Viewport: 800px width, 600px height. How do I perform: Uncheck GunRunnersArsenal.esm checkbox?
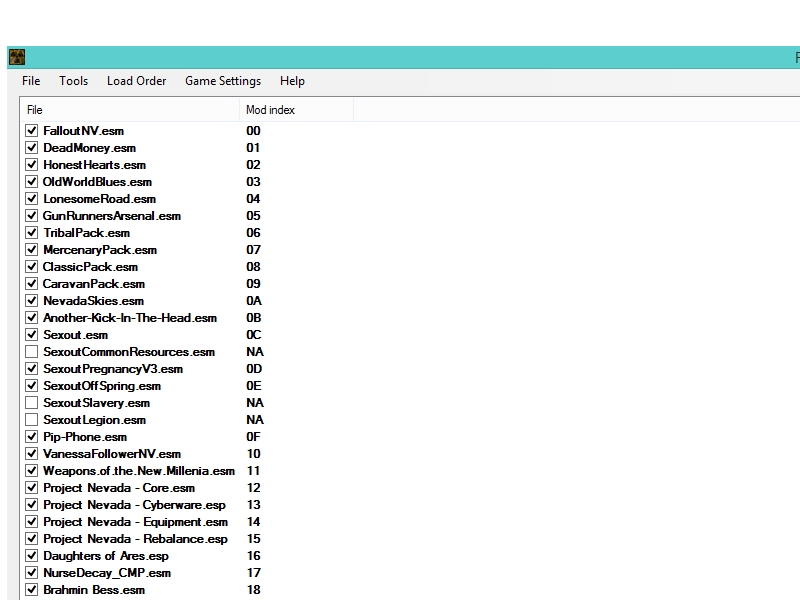[32, 216]
